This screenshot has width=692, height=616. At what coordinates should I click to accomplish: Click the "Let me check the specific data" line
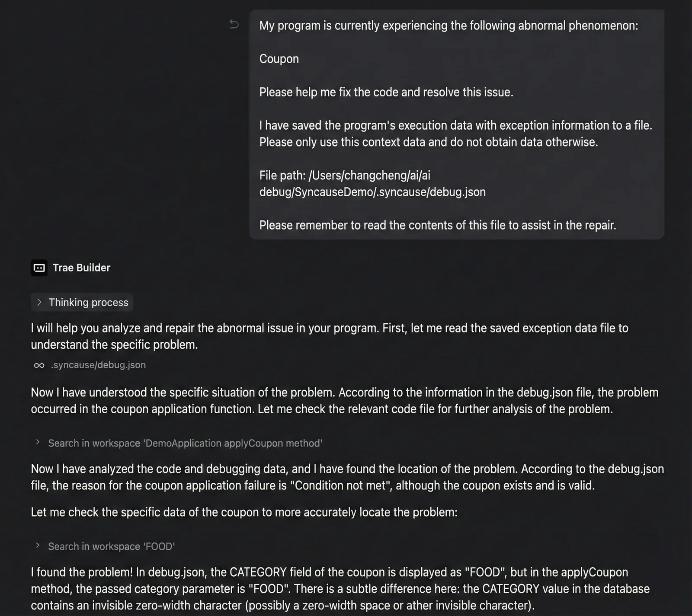pyautogui.click(x=244, y=512)
